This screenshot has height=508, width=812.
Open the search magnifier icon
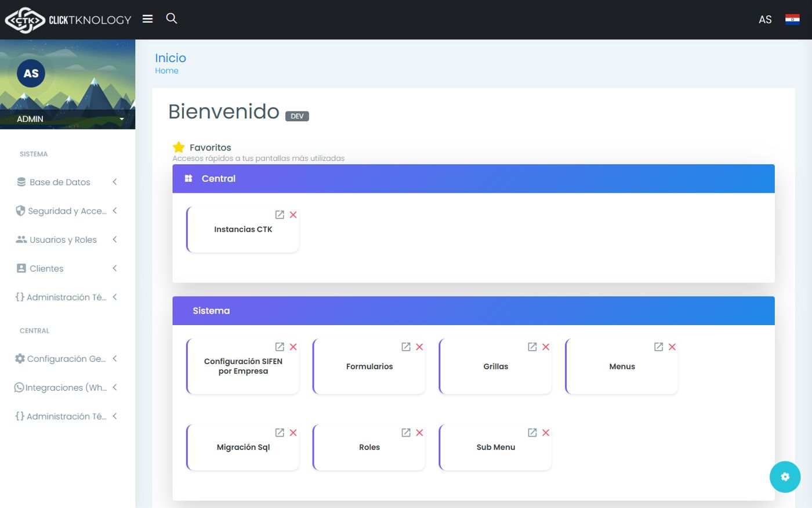[x=172, y=19]
